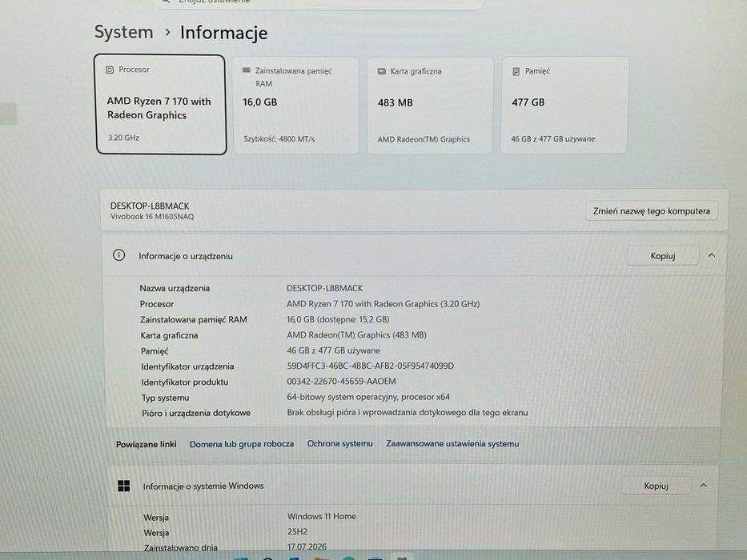Copy Windows info with the lower Kopiuj button

[x=656, y=486]
